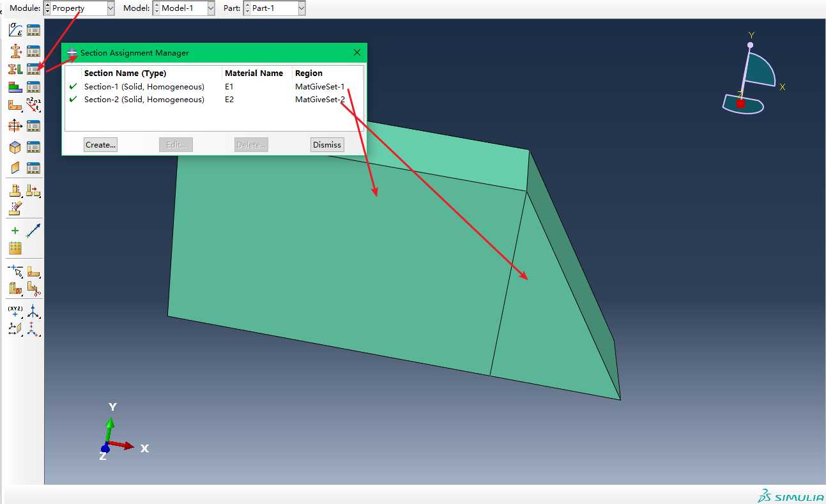
Task: Open the Section Assignment Manager toolbox icon
Action: (x=34, y=69)
